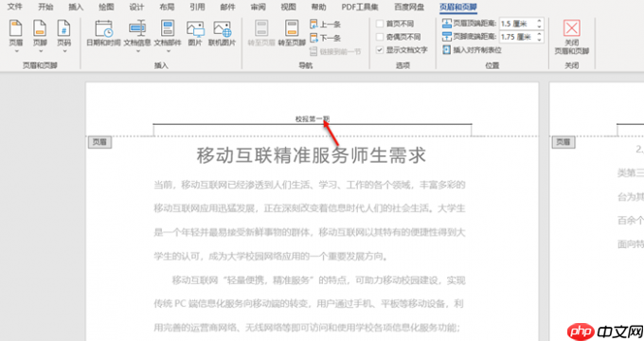Click the first page's 页眉 label tag
The image size is (644, 341).
(99, 142)
